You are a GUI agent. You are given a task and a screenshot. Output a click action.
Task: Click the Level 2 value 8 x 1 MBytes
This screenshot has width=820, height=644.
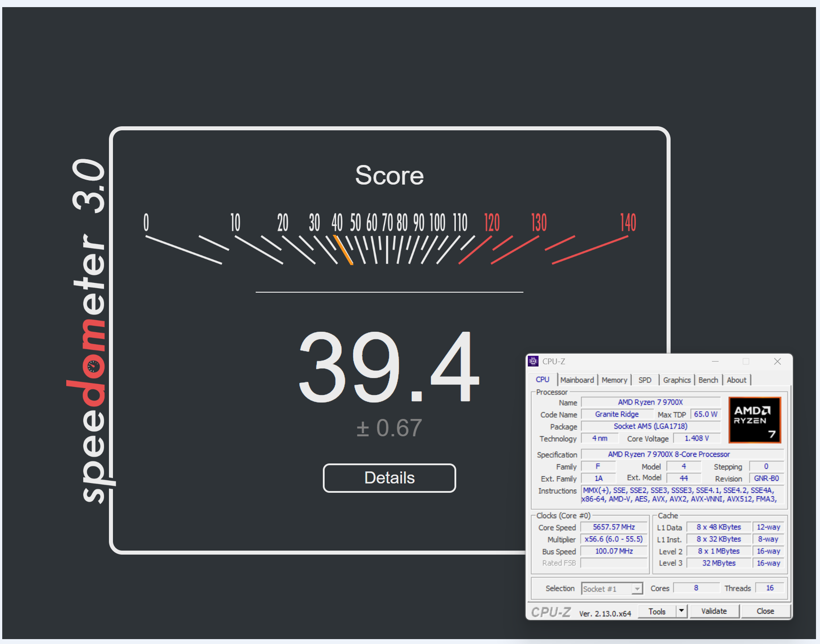tap(719, 551)
